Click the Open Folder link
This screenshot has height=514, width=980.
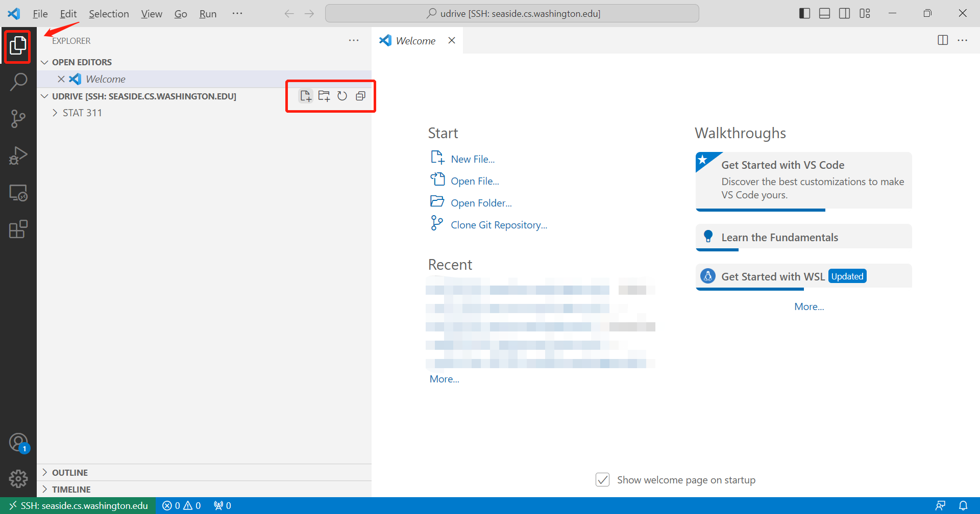coord(481,203)
